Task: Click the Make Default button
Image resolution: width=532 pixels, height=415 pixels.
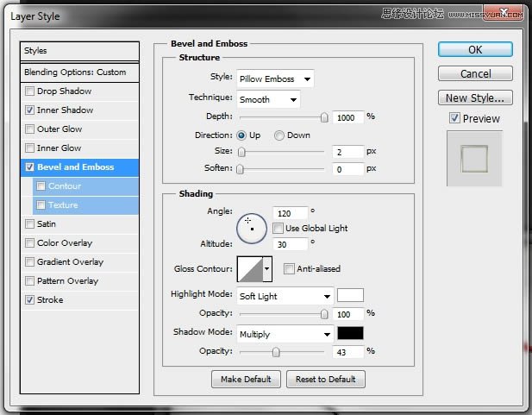Action: tap(246, 379)
